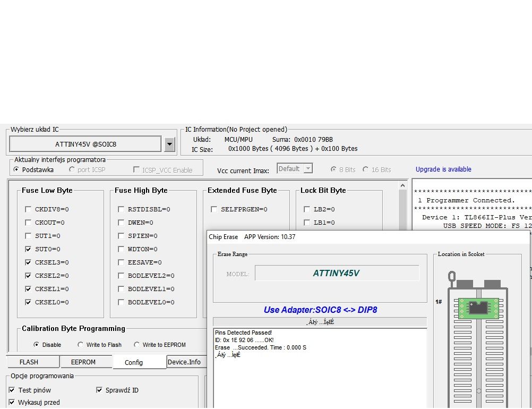Enable the CKDIV8 fuse checkbox
This screenshot has height=409, width=532.
(28, 209)
